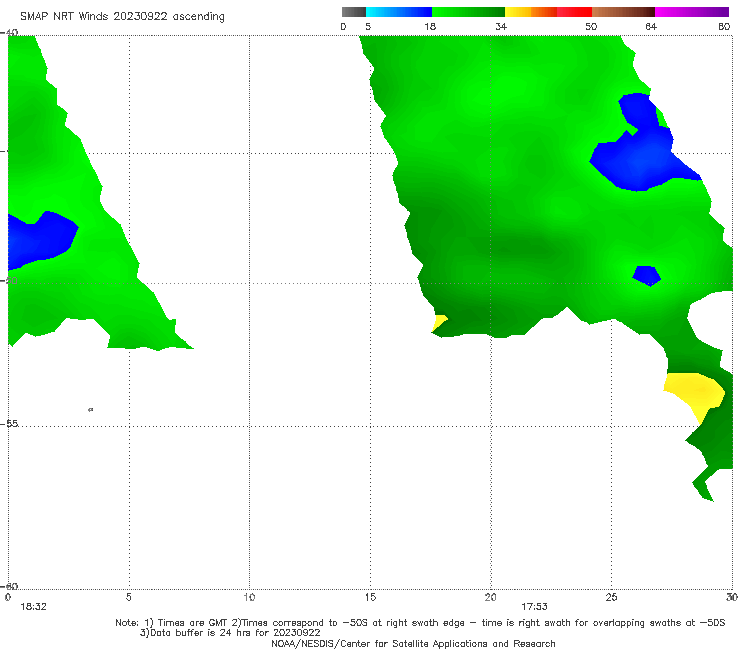Click the swath time '17:53'
The width and height of the screenshot is (740, 650).
[x=534, y=607]
